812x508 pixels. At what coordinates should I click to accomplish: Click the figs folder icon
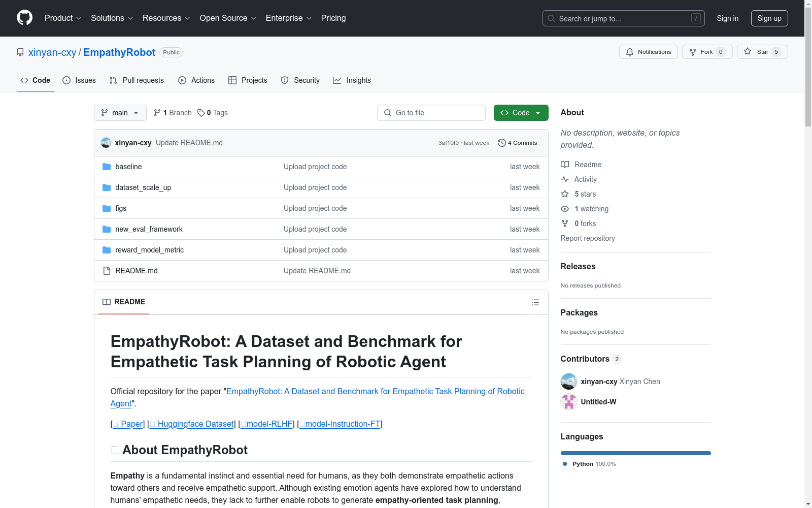(x=107, y=208)
